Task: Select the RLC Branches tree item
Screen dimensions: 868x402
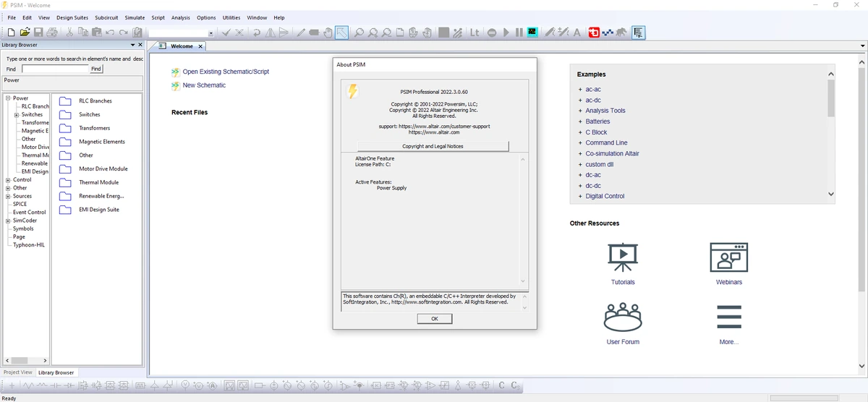Action: click(35, 106)
